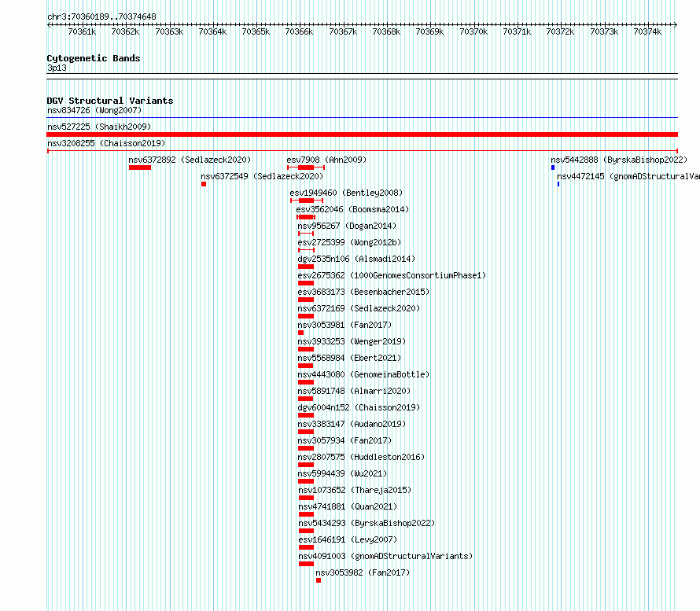Open nsv3383147 (Audano2019) label
This screenshot has height=611, width=700.
352,424
